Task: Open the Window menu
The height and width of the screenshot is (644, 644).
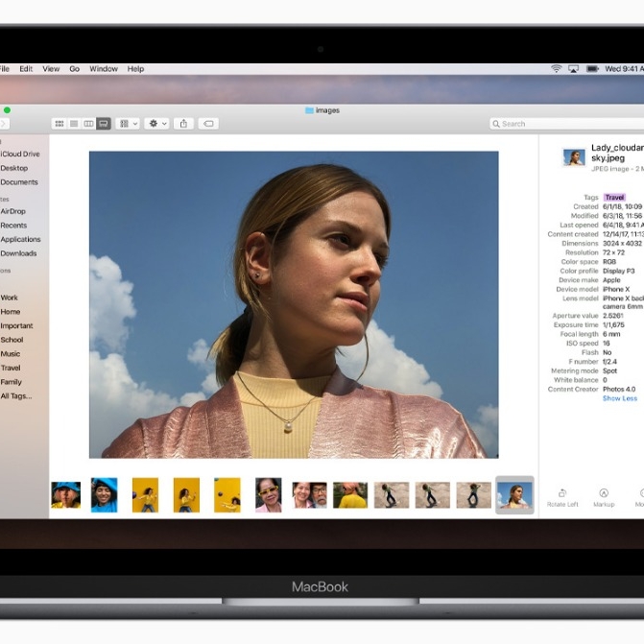Action: pos(104,69)
